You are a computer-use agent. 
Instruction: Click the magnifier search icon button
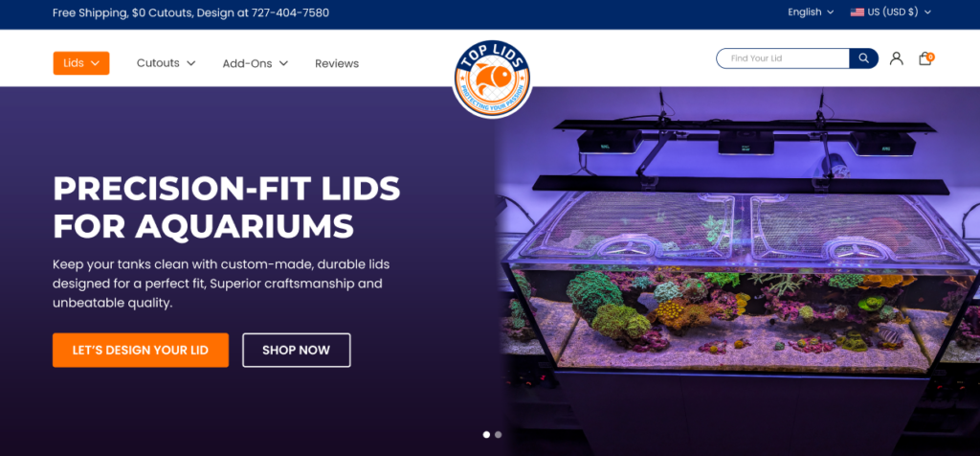pyautogui.click(x=863, y=58)
